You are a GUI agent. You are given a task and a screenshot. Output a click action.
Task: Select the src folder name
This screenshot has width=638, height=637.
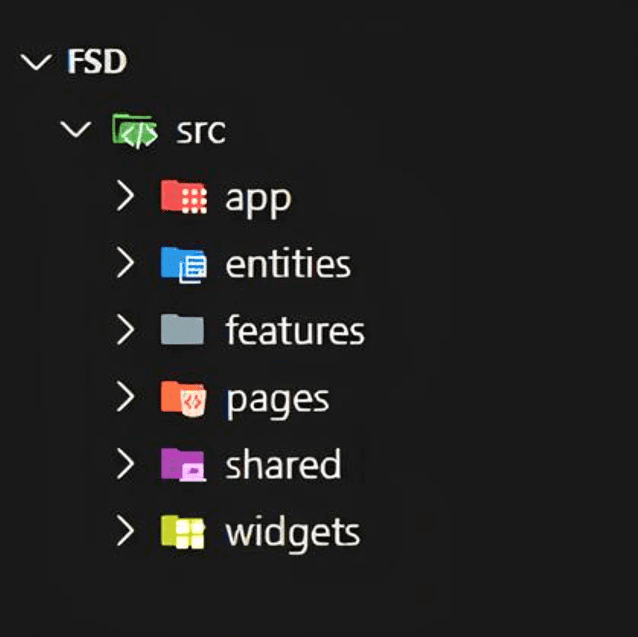coord(200,131)
